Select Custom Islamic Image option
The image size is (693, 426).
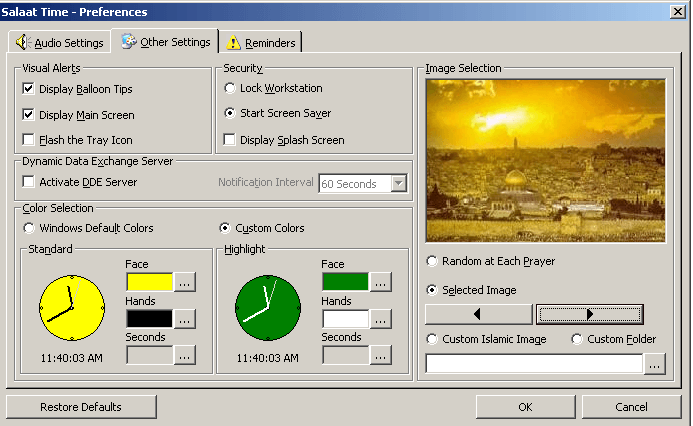(x=432, y=339)
